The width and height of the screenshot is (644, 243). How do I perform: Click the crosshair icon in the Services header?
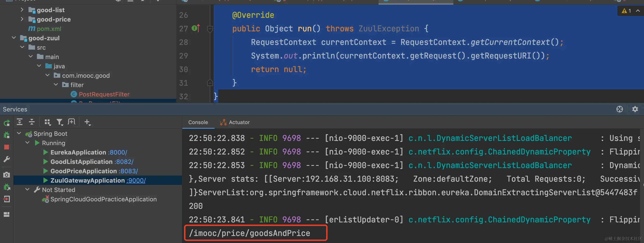pyautogui.click(x=619, y=109)
